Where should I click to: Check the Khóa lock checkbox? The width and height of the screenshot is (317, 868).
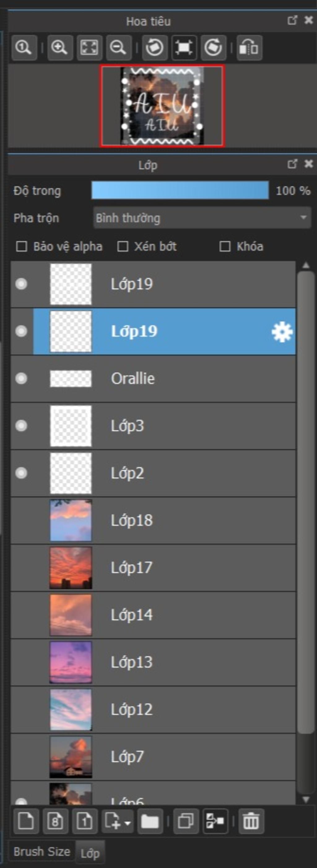point(225,246)
